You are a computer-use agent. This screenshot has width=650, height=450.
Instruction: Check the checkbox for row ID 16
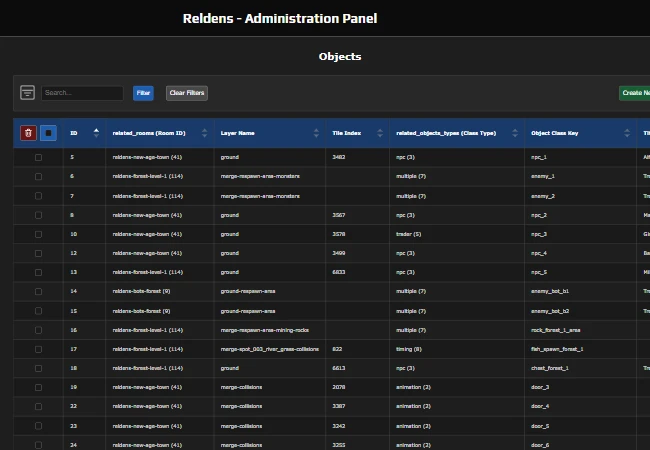39,330
